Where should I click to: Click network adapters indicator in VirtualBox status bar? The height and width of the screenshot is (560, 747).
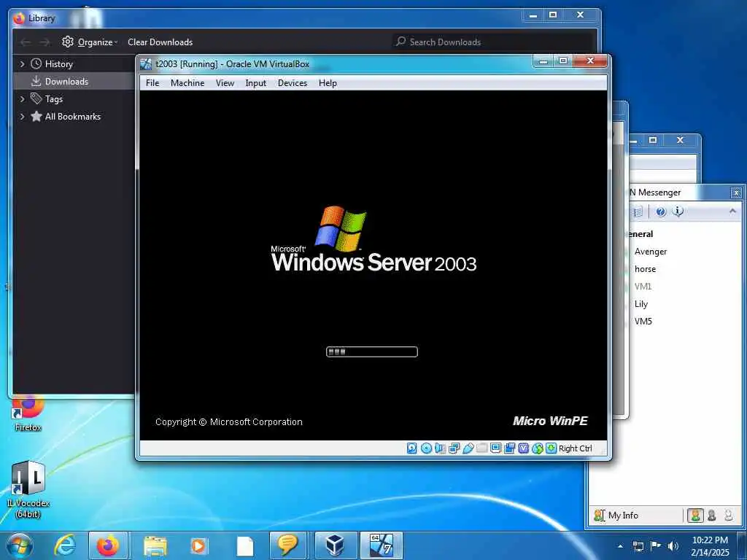pyautogui.click(x=454, y=448)
